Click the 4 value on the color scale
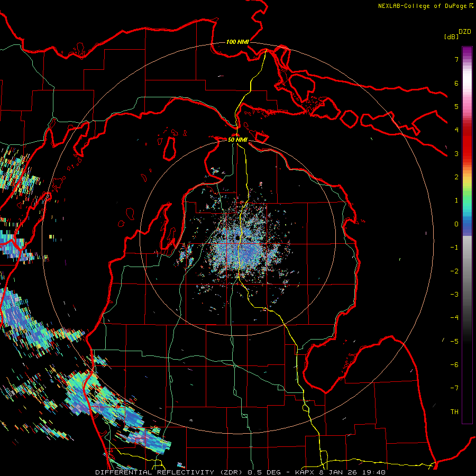The image size is (476, 476). click(456, 130)
